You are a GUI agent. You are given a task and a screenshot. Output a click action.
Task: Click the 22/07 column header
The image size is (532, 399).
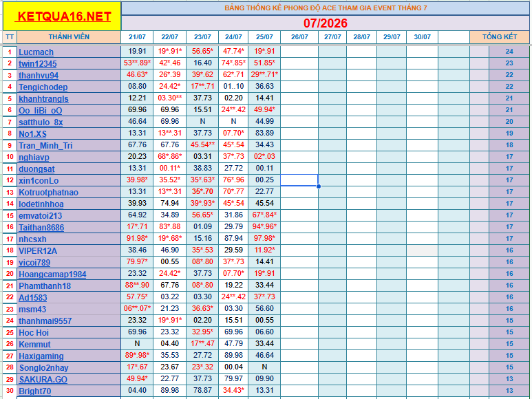[169, 37]
